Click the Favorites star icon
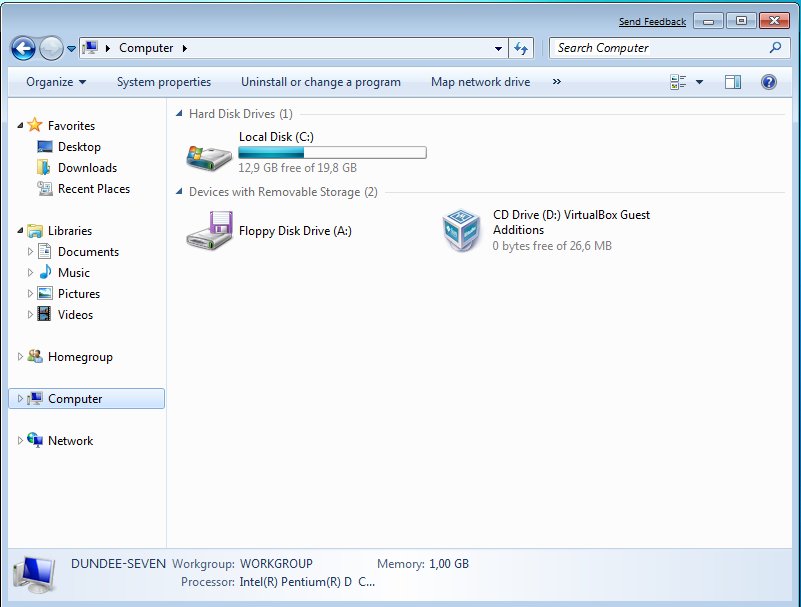Viewport: 801px width, 607px height. point(35,125)
